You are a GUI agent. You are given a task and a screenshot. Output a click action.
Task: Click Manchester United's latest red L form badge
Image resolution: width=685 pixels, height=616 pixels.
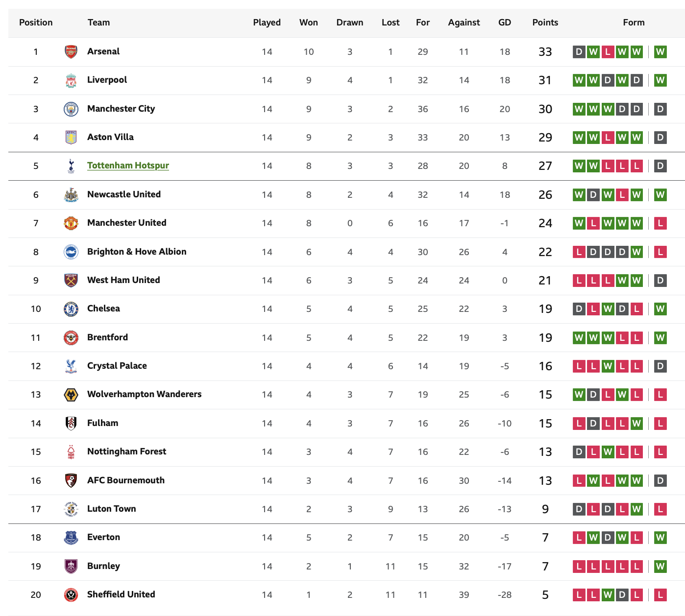pyautogui.click(x=661, y=223)
